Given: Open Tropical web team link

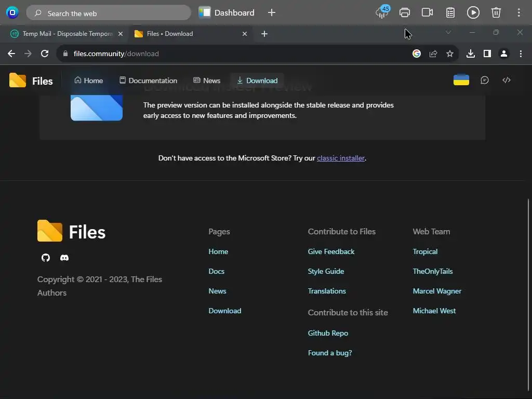Looking at the screenshot, I should [425, 251].
